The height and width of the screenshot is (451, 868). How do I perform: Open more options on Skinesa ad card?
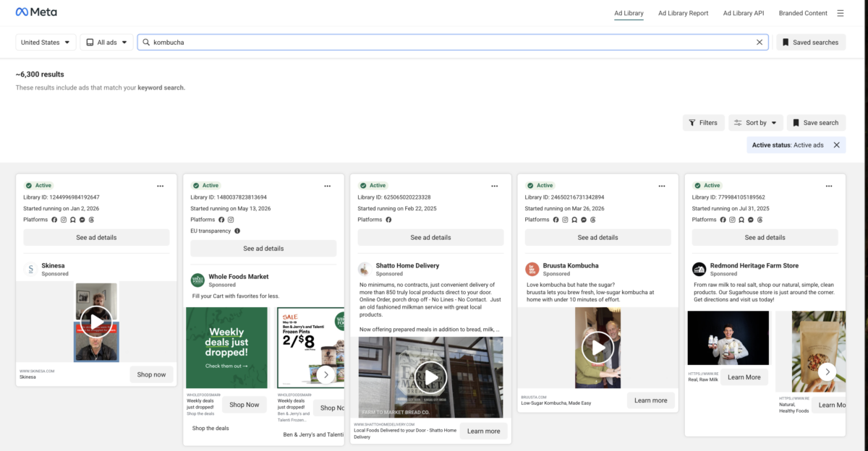(x=160, y=186)
